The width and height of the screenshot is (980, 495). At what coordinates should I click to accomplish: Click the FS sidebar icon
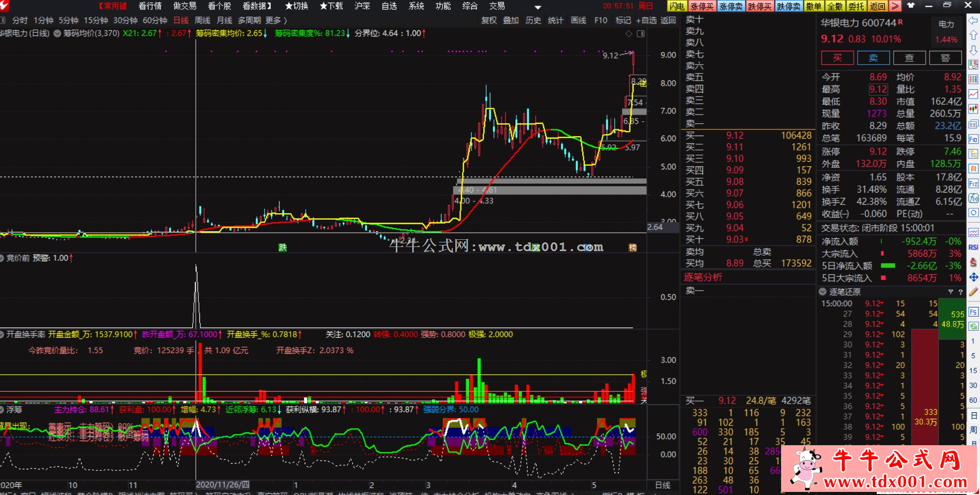tap(973, 312)
